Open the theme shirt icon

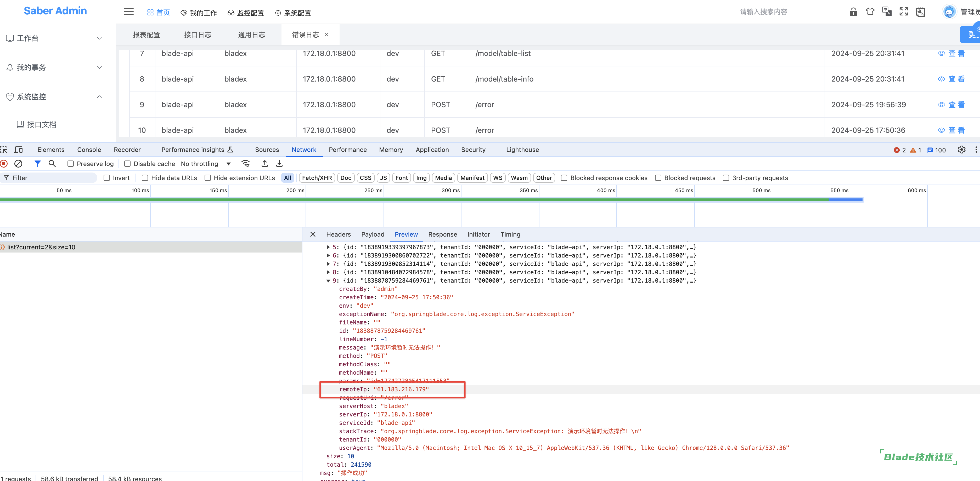tap(870, 12)
